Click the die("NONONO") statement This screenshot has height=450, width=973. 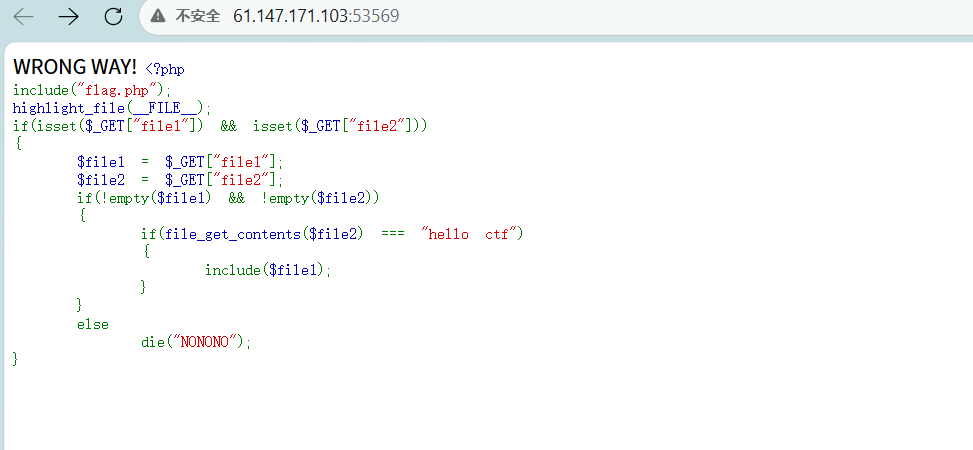point(196,341)
